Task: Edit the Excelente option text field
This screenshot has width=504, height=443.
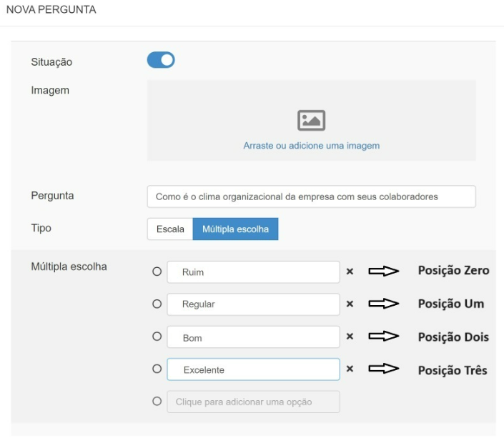Action: click(253, 369)
